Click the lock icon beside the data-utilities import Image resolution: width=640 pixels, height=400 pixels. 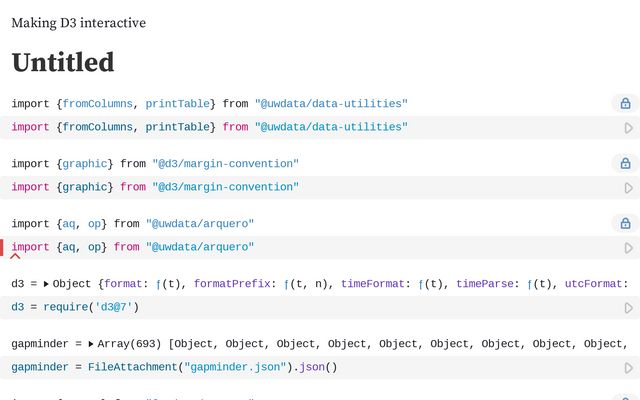coord(625,103)
